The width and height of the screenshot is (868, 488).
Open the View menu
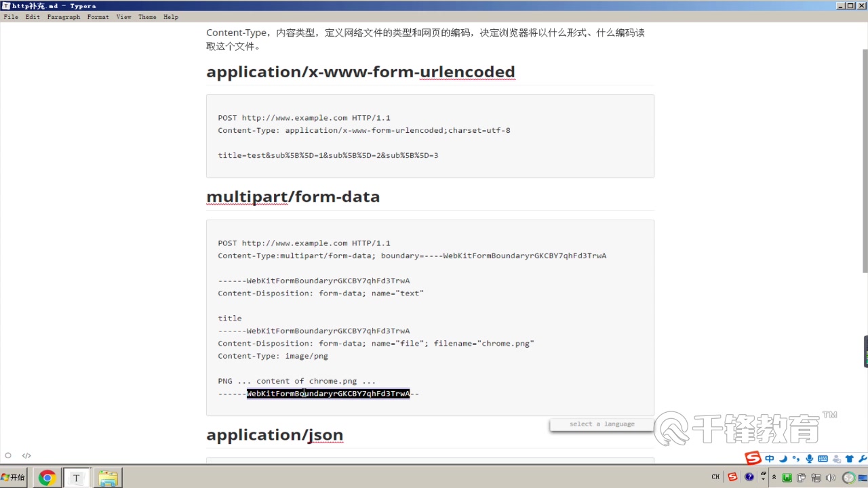(123, 17)
